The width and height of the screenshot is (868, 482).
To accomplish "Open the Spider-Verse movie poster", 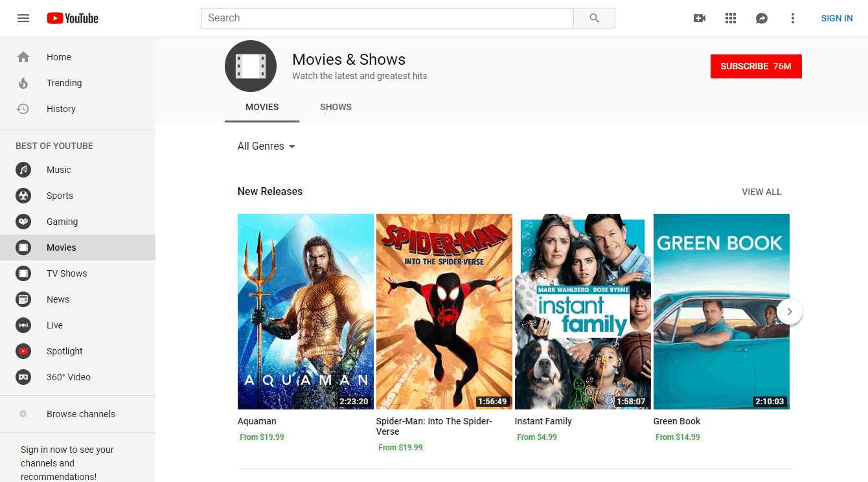I will pos(444,312).
